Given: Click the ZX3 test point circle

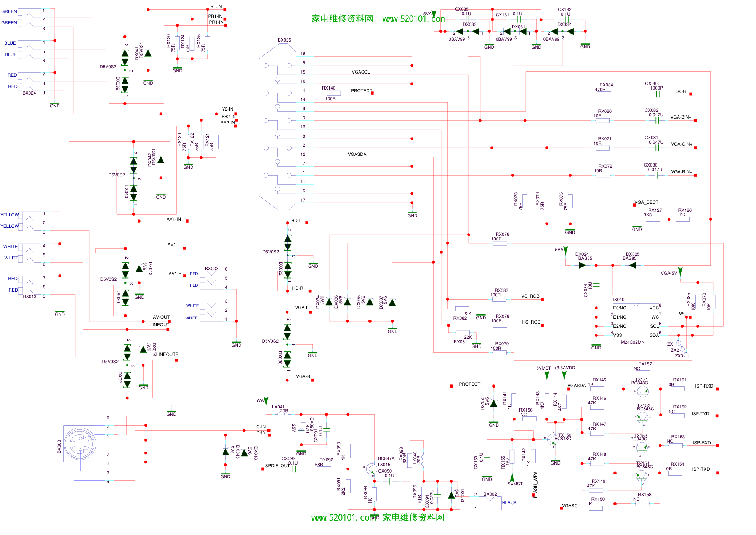Looking at the screenshot, I should [x=686, y=355].
